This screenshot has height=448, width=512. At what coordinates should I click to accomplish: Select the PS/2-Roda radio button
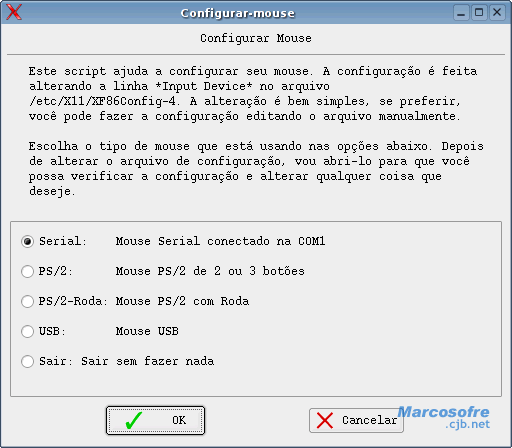point(27,301)
